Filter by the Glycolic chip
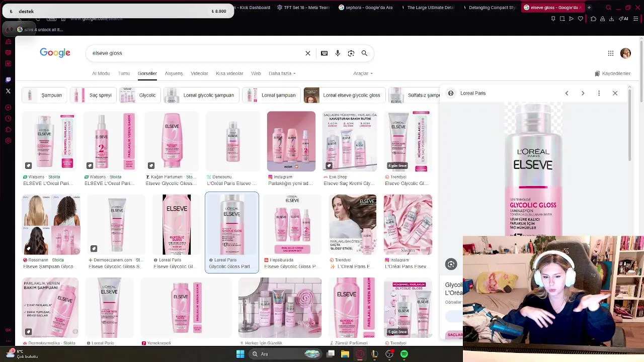Viewport: 644px width, 362px height. pyautogui.click(x=139, y=95)
